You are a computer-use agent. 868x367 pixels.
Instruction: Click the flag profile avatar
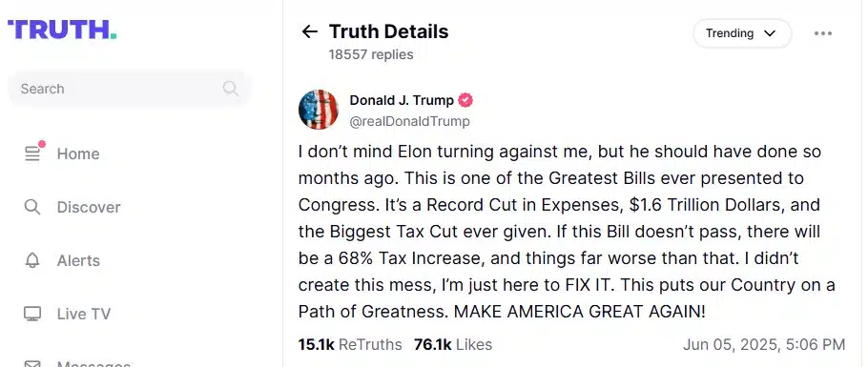319,109
